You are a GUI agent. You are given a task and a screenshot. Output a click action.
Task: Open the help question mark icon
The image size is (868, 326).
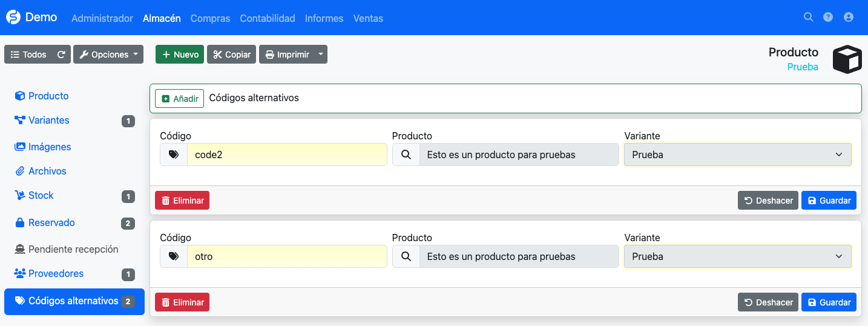click(x=828, y=18)
